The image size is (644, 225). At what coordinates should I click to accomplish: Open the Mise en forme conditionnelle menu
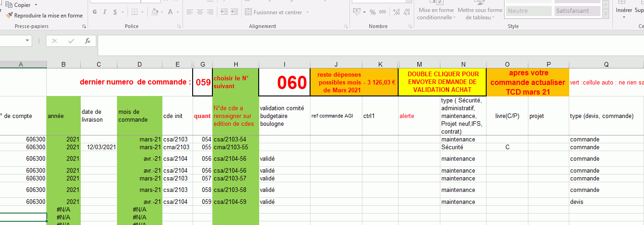coord(436,14)
